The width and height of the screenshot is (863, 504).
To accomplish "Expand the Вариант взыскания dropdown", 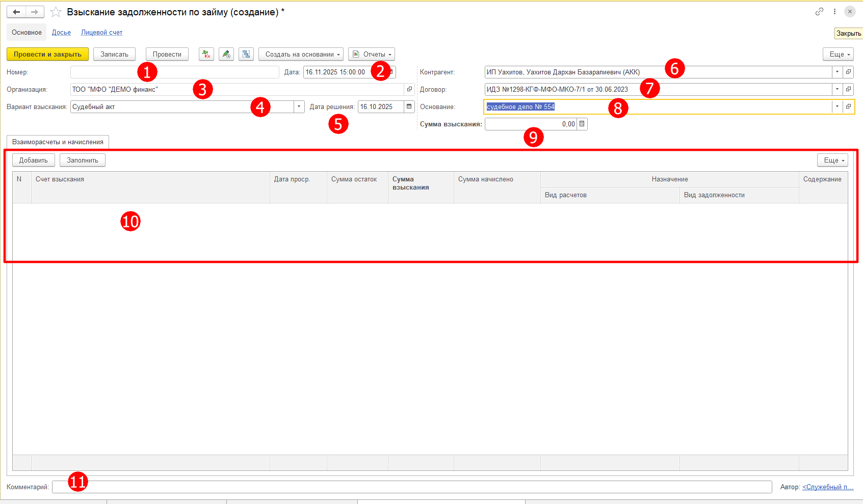I will 299,107.
